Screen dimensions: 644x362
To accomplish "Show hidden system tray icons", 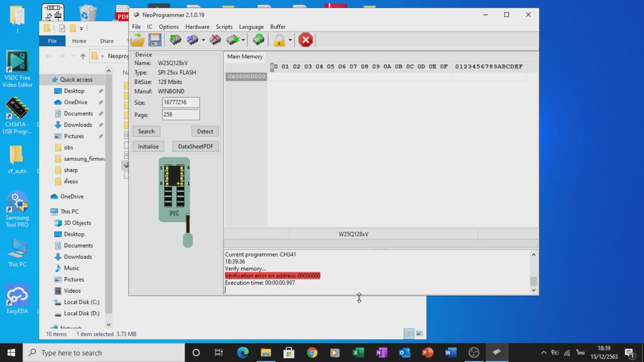I will (x=543, y=352).
